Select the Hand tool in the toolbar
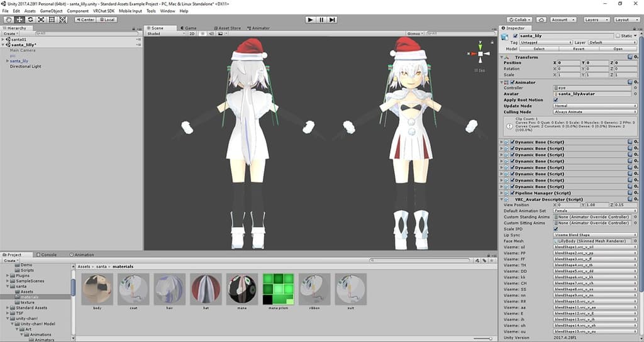Image resolution: width=644 pixels, height=342 pixels. 9,19
